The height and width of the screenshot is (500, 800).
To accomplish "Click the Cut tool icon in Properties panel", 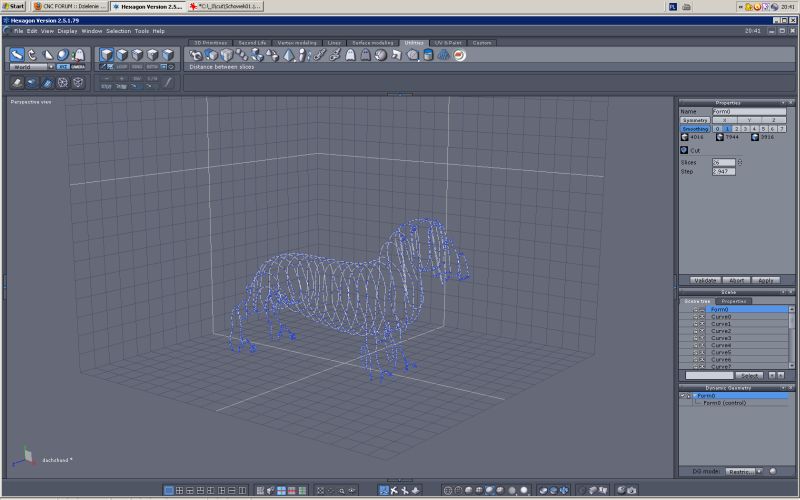I will point(684,150).
